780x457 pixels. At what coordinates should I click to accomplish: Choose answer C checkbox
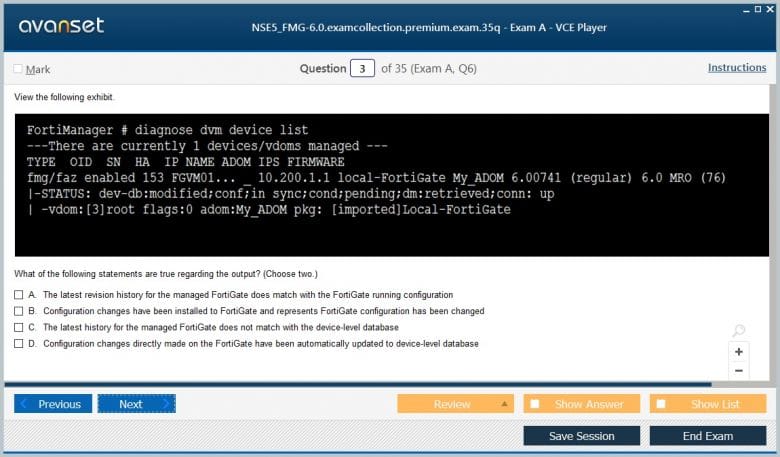click(x=19, y=327)
